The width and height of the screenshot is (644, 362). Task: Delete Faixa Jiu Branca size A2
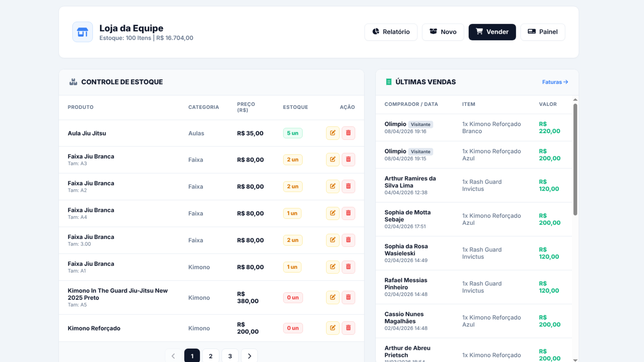pyautogui.click(x=348, y=186)
